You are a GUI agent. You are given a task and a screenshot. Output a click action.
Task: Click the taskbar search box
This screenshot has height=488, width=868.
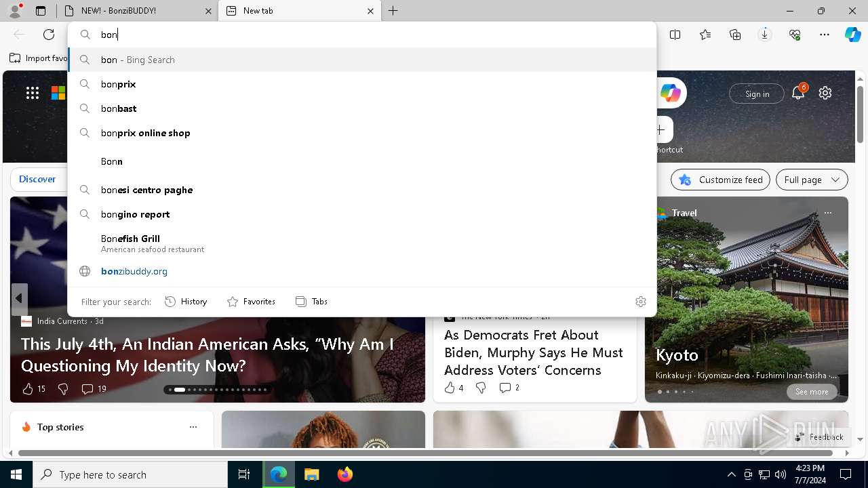(130, 474)
